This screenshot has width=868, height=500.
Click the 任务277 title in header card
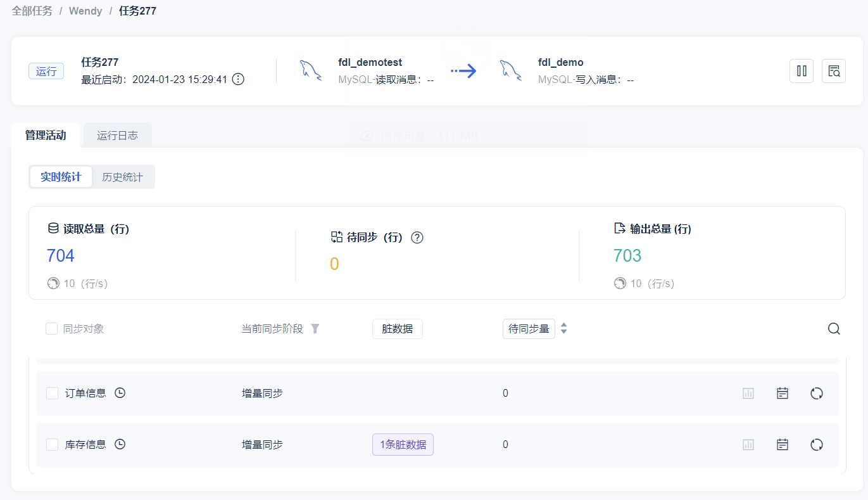pyautogui.click(x=100, y=62)
